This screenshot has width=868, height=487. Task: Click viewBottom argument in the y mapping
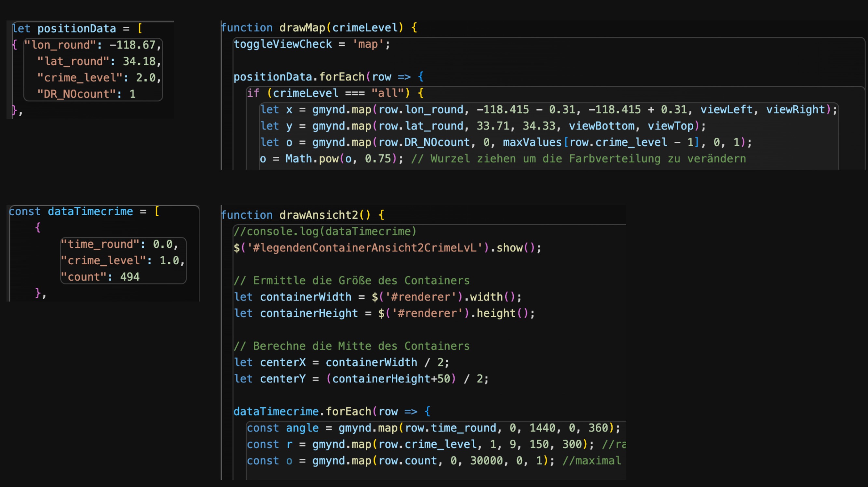click(602, 126)
